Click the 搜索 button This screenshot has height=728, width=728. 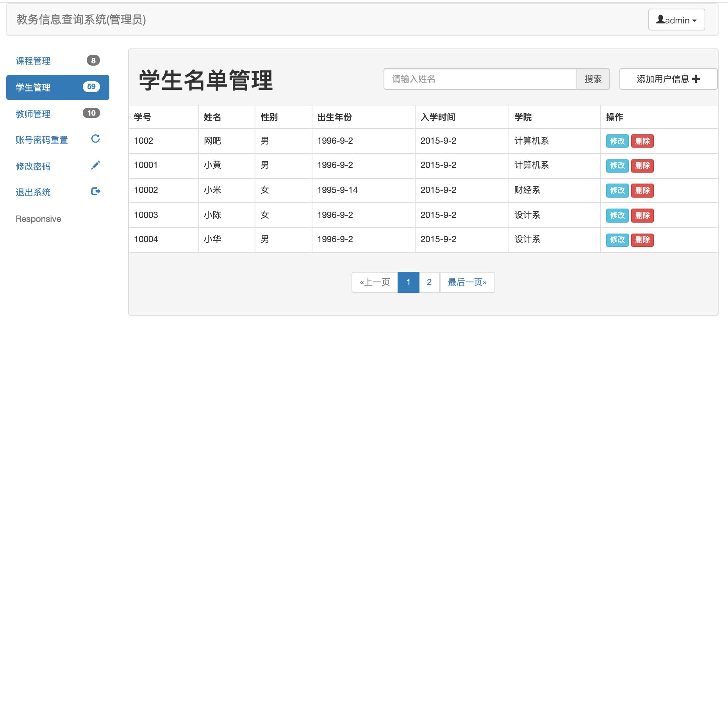pos(593,79)
